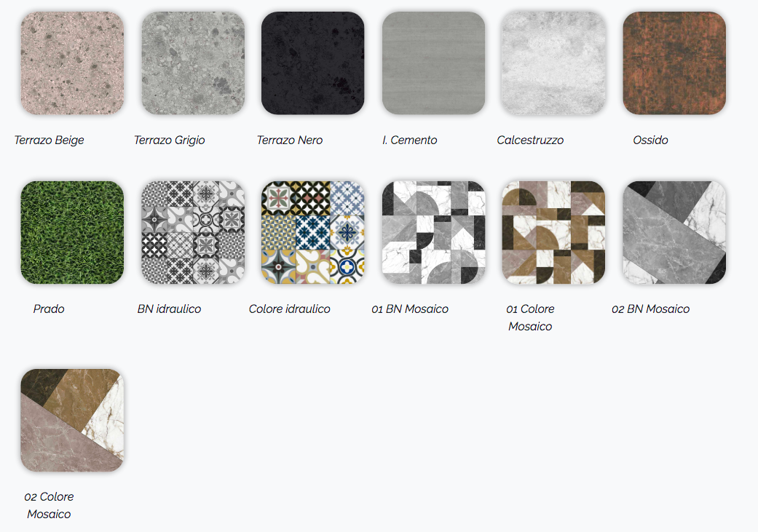
Task: Click the 02 BN Mosaico caption
Action: (651, 309)
